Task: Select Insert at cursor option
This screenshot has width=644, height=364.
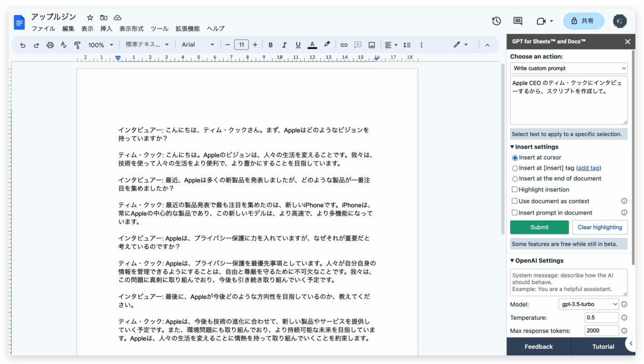Action: tap(515, 158)
